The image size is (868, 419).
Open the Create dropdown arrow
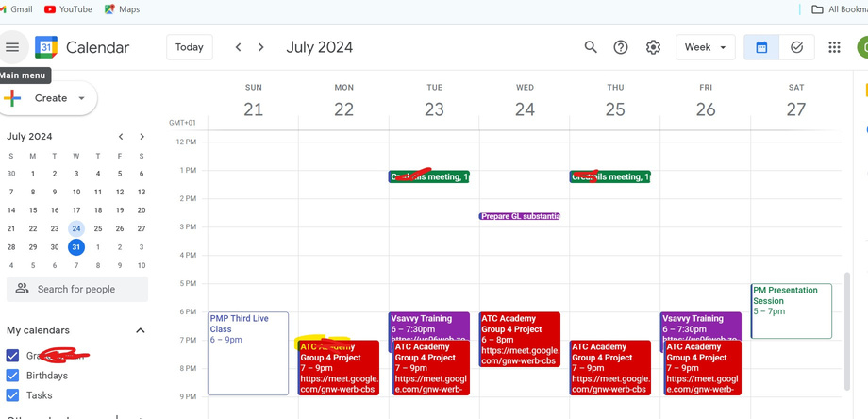81,98
